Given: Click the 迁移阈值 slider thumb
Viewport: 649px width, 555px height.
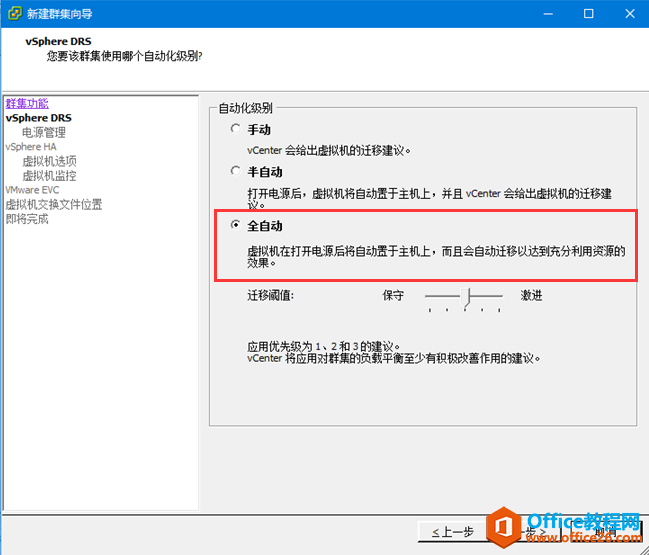Looking at the screenshot, I should pyautogui.click(x=466, y=297).
